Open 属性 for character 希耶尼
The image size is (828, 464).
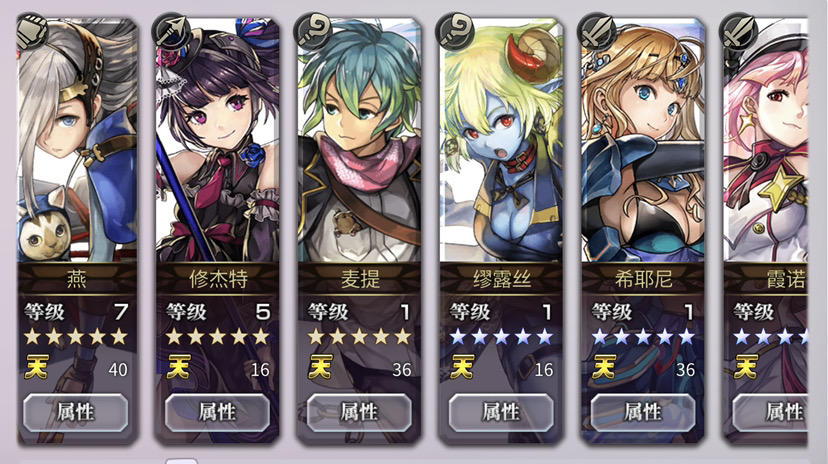pos(643,412)
